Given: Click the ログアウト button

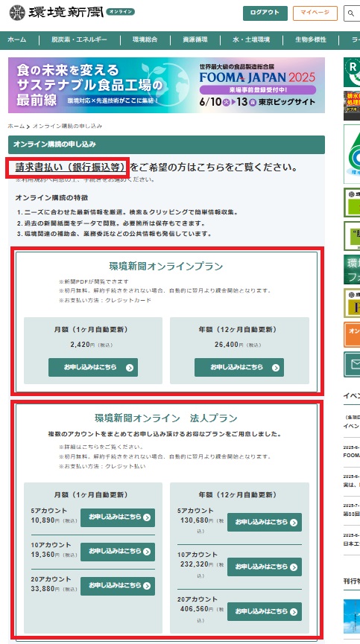Looking at the screenshot, I should (x=265, y=13).
